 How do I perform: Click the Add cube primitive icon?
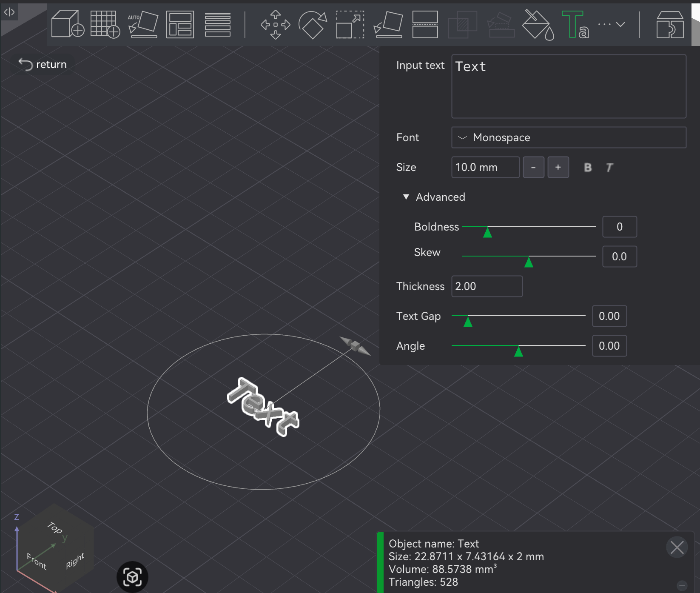click(68, 24)
